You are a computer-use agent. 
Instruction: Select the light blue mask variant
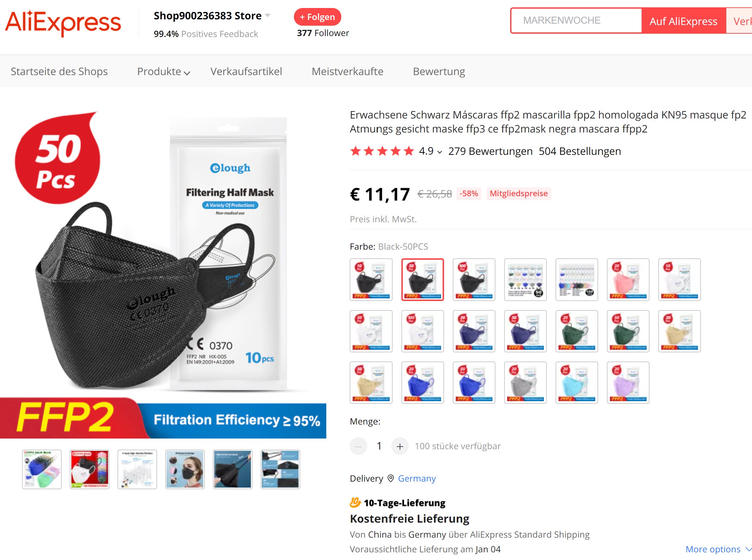[577, 383]
